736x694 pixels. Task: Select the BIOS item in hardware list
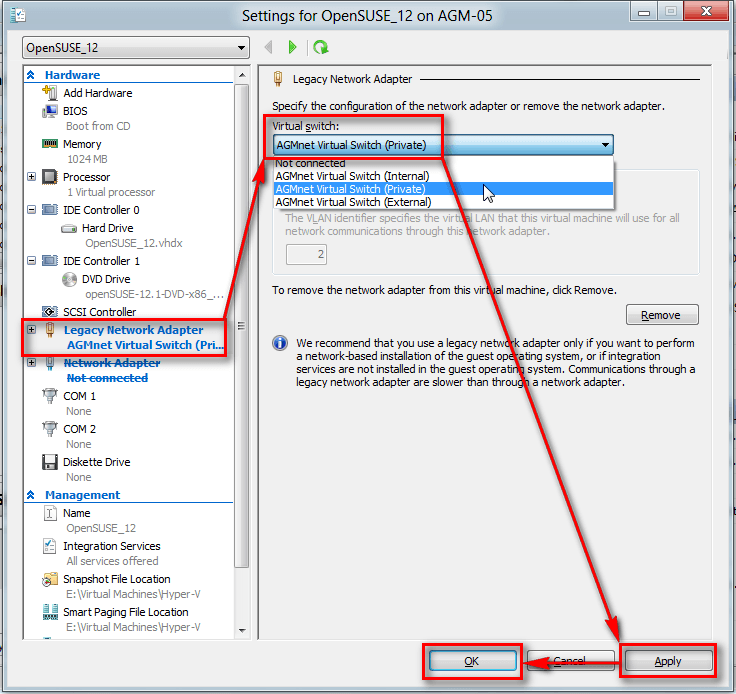[75, 111]
